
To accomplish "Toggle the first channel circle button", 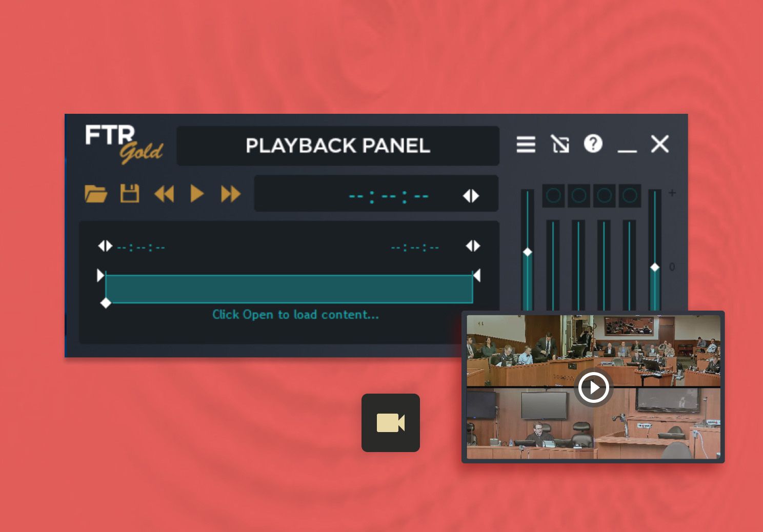I will pyautogui.click(x=553, y=195).
